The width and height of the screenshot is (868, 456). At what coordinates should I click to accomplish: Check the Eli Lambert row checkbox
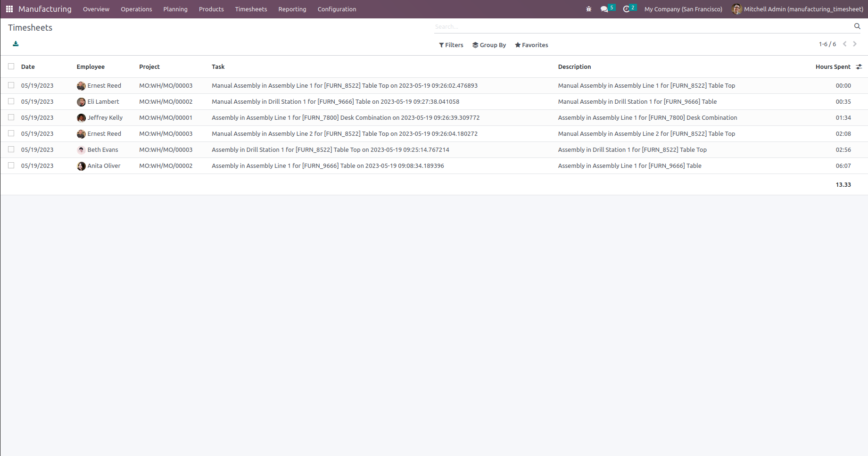(x=11, y=101)
